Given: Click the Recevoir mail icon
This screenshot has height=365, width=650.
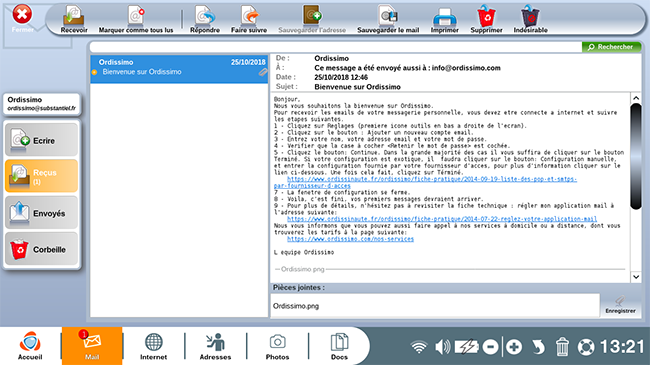Looking at the screenshot, I should [74, 19].
